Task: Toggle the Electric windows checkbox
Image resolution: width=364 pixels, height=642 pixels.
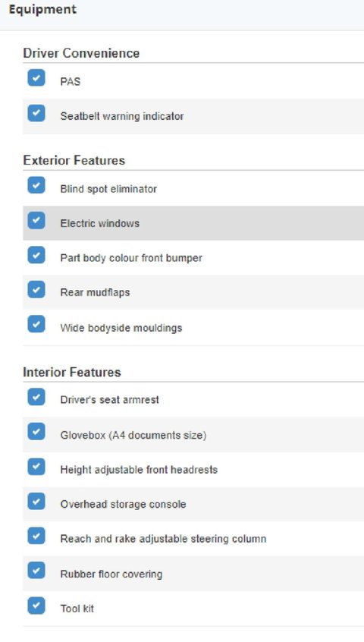Action: (x=36, y=220)
